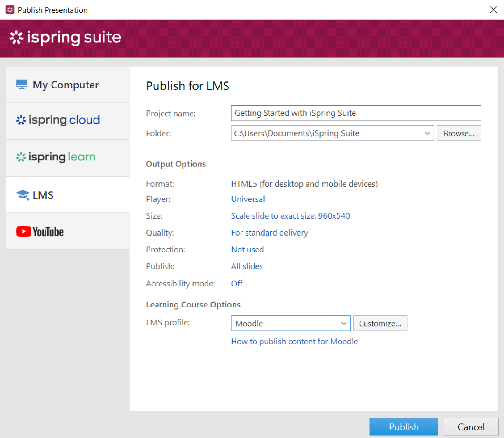
Task: Click the blue Publish button
Action: point(404,427)
